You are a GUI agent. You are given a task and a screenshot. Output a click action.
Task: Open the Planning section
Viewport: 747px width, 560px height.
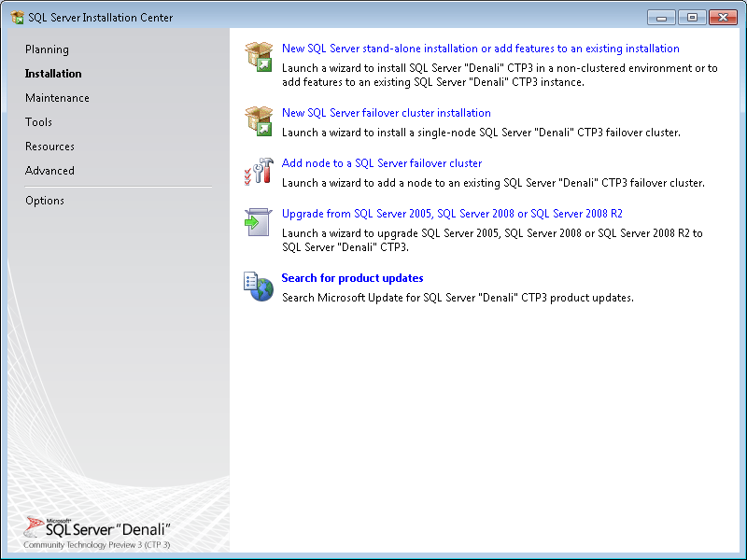pyautogui.click(x=47, y=49)
